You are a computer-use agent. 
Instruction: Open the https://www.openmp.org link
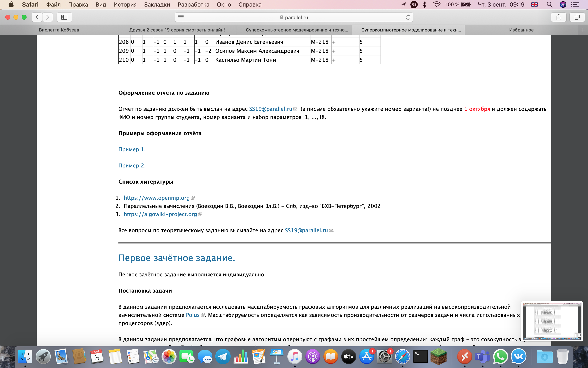[x=156, y=198]
